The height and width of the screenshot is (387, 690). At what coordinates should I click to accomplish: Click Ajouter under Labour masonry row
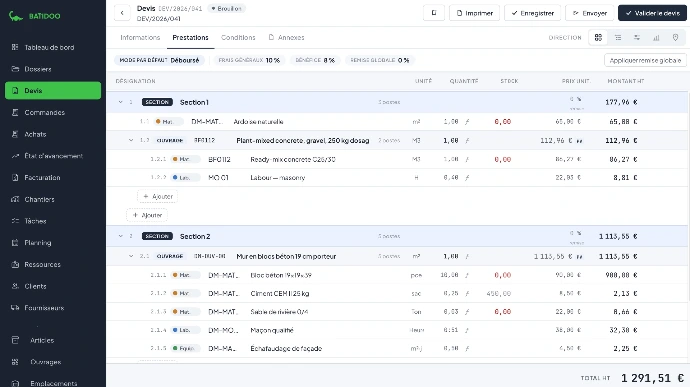[x=158, y=196]
